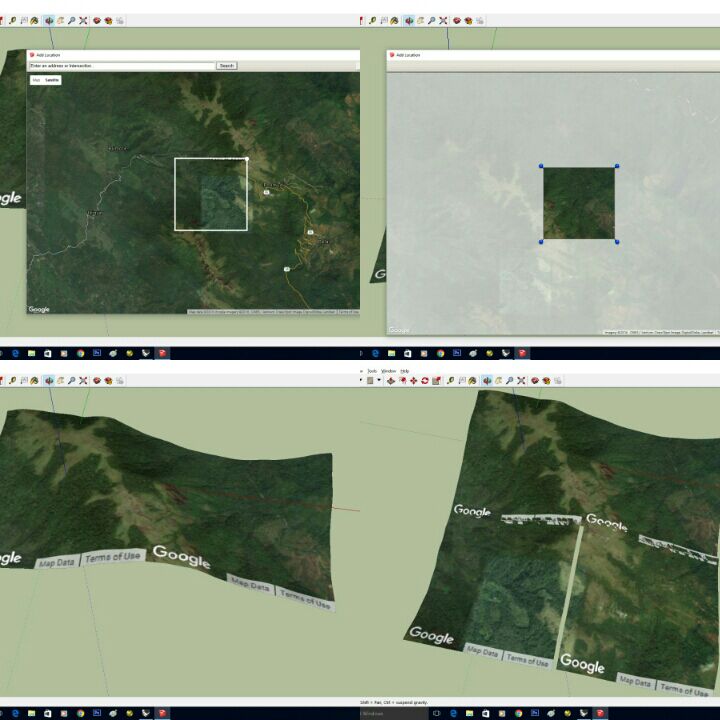Switch to Map view in the Add Location dialog

pyautogui.click(x=36, y=80)
